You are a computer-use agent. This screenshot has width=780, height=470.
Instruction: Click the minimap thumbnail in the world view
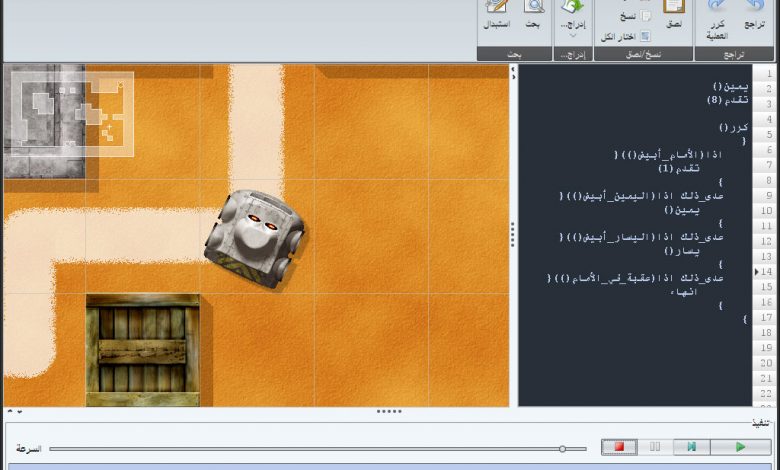pyautogui.click(x=72, y=114)
